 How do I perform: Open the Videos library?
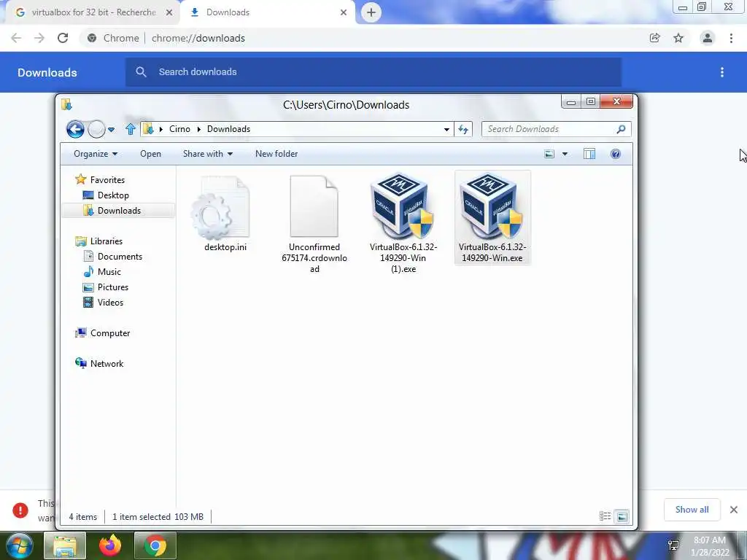tap(104, 303)
